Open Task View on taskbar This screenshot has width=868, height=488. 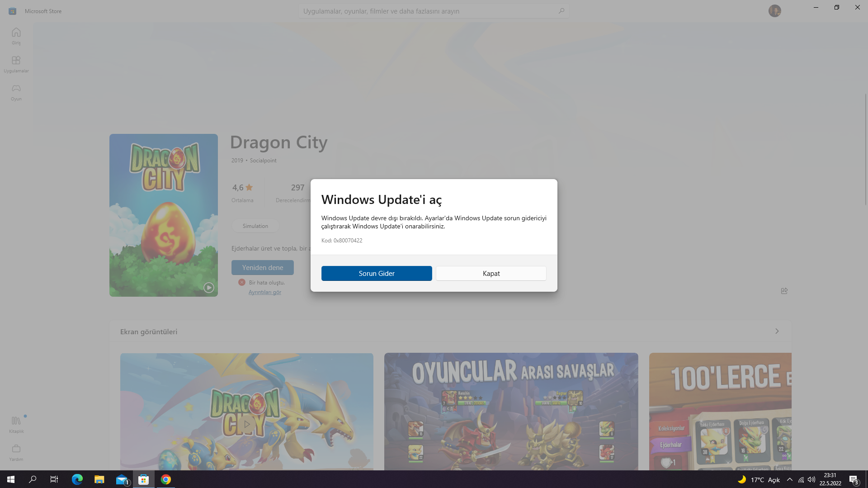tap(54, 479)
